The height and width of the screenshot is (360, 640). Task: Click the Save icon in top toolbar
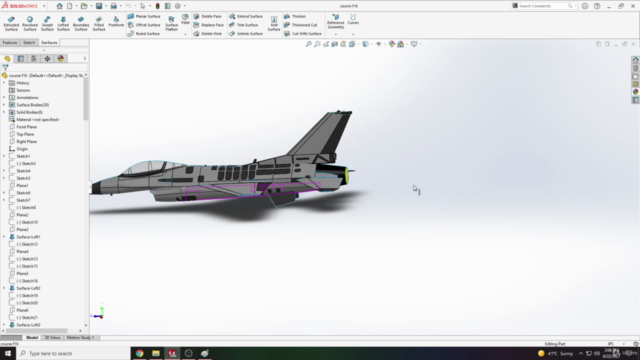coord(99,6)
